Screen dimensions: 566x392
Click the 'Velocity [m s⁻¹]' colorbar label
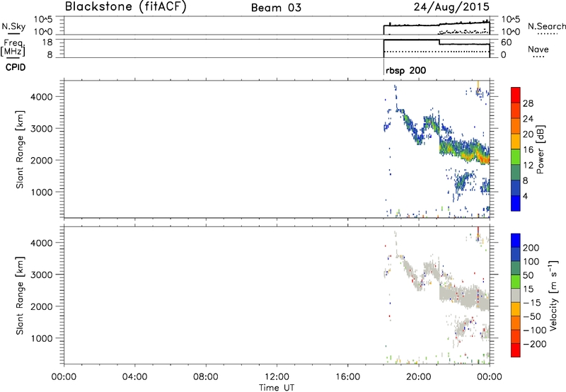point(553,295)
